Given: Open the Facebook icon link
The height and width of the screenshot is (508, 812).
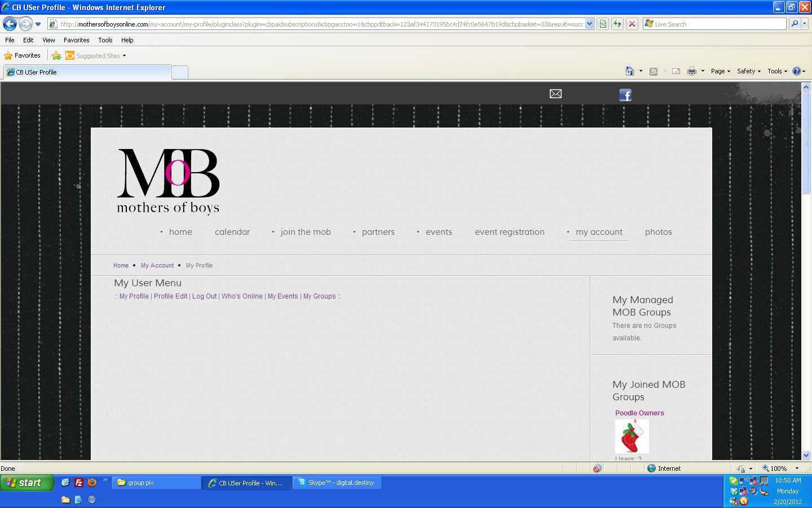Looking at the screenshot, I should 625,95.
